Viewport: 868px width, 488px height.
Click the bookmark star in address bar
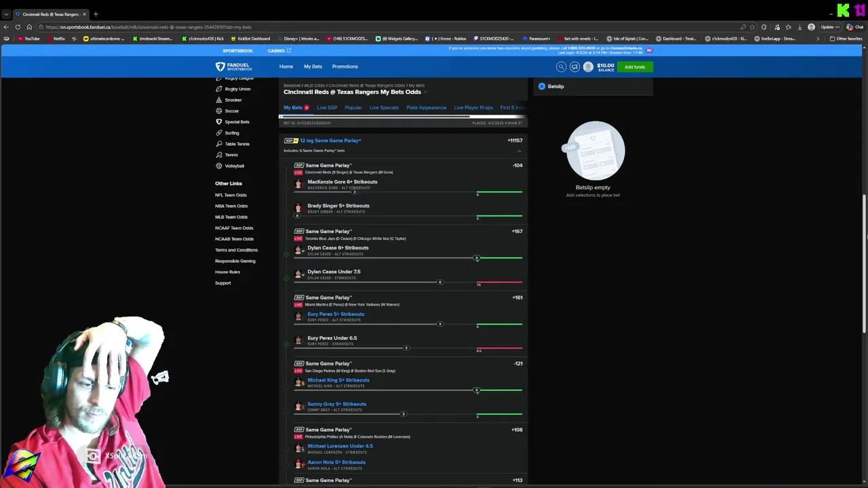point(752,27)
